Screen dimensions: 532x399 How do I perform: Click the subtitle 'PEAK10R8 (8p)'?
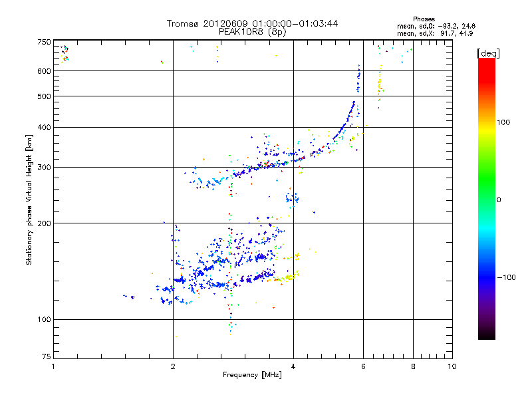pos(252,32)
